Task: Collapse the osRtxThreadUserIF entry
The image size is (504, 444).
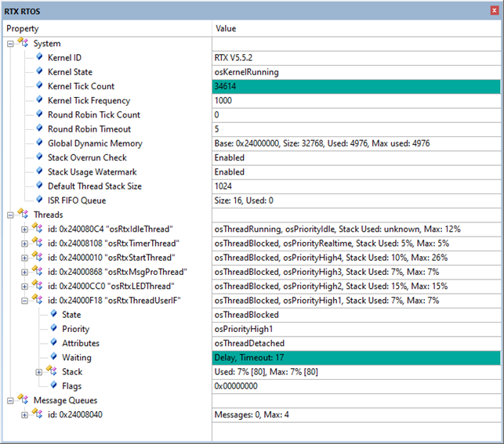Action: (24, 301)
